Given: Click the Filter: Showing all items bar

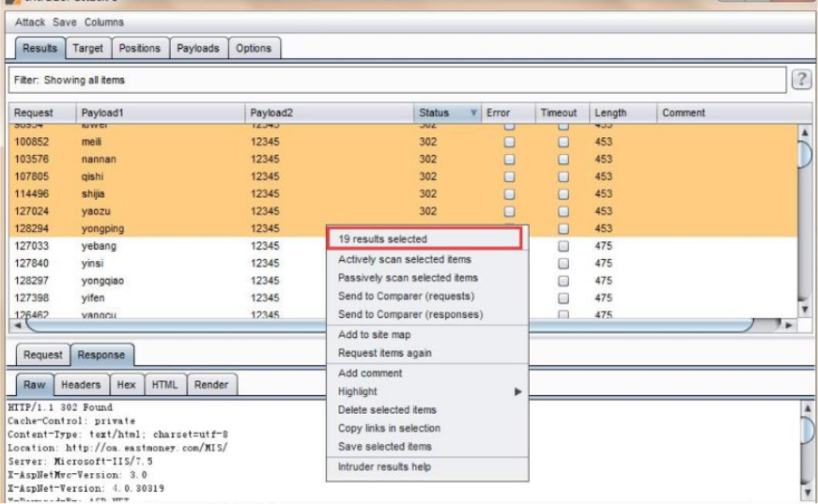Looking at the screenshot, I should point(397,81).
